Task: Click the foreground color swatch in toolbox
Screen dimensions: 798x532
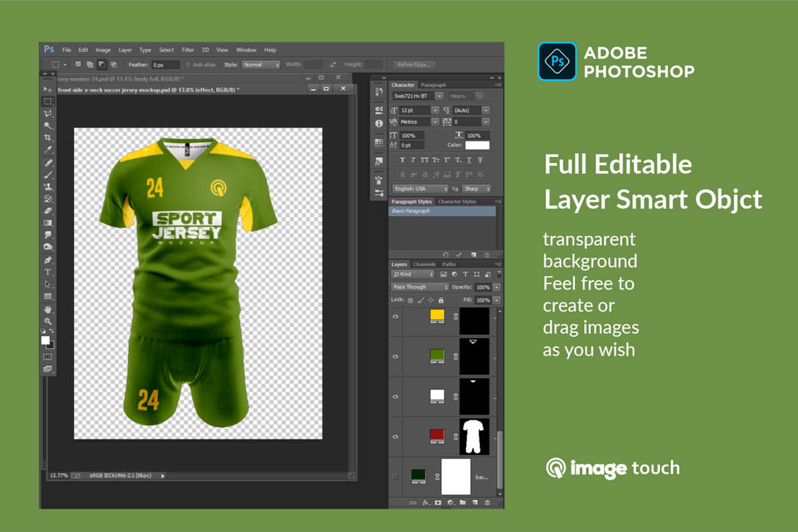Action: click(45, 340)
